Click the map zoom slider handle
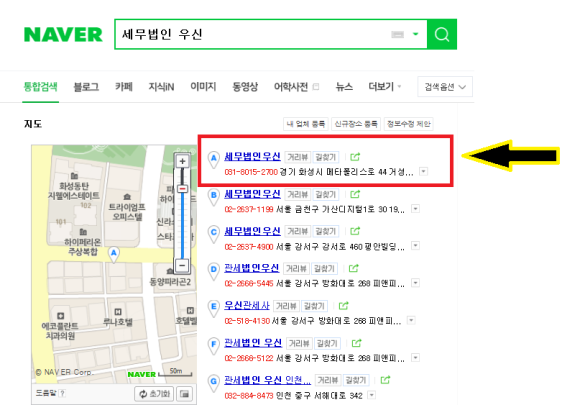Screen dimensions: 580x405 point(182,189)
